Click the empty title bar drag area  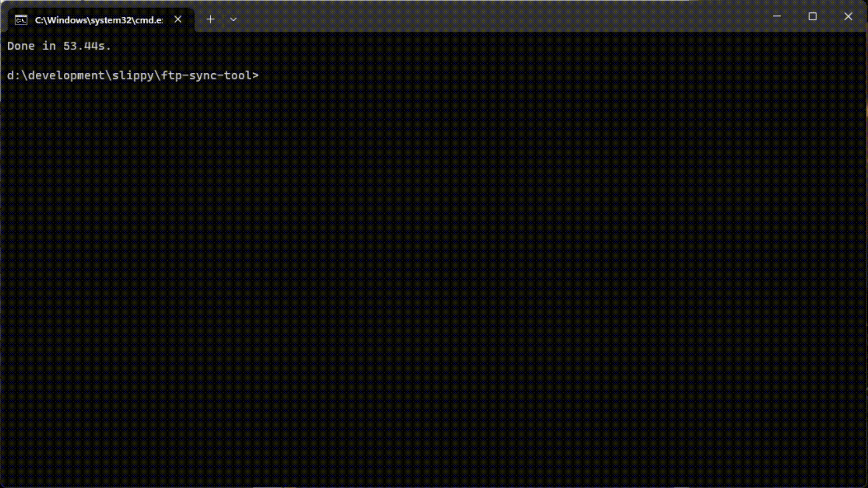click(497, 17)
